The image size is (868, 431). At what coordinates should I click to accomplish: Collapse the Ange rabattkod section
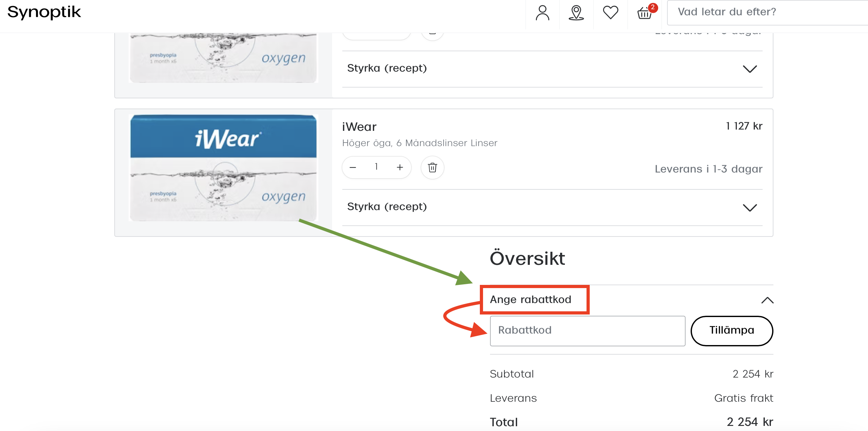pos(767,300)
